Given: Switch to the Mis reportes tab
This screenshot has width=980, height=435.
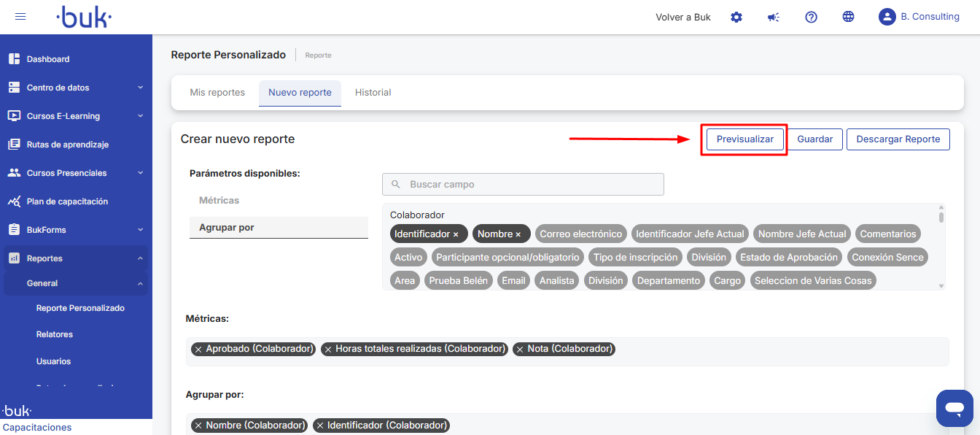Looking at the screenshot, I should tap(217, 93).
